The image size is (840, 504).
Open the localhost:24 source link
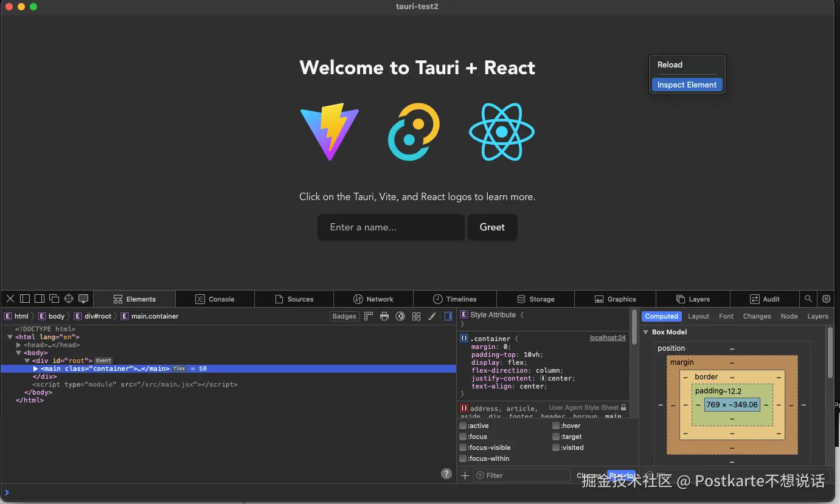click(x=608, y=337)
